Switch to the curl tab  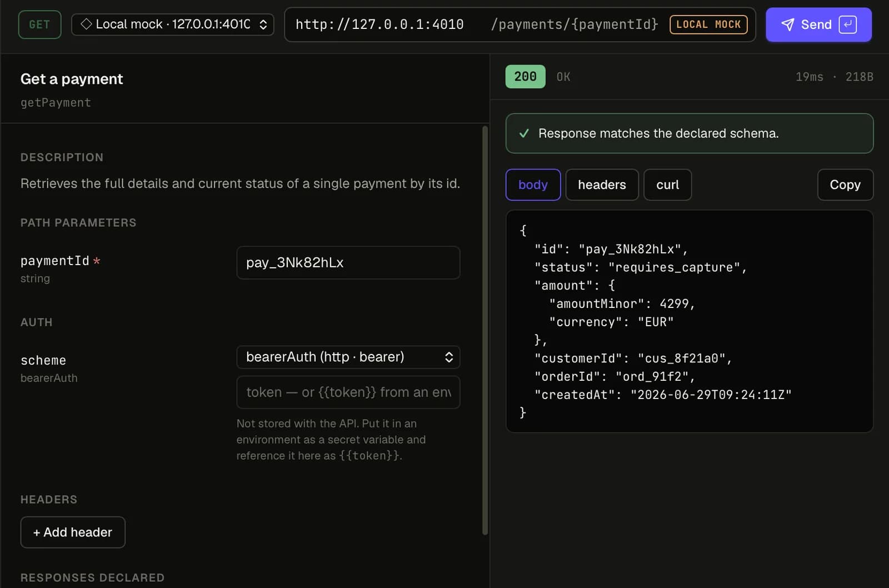667,185
